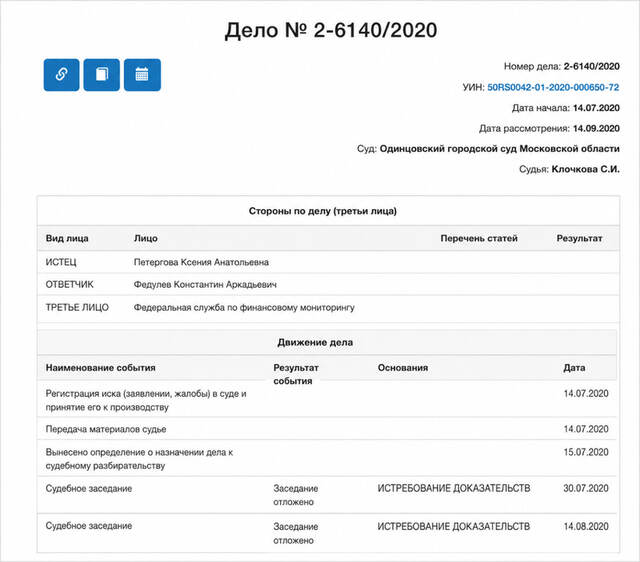Screen dimensions: 640x562
Task: Select Судебное заседание event dated 14.08.2020
Action: pyautogui.click(x=89, y=526)
